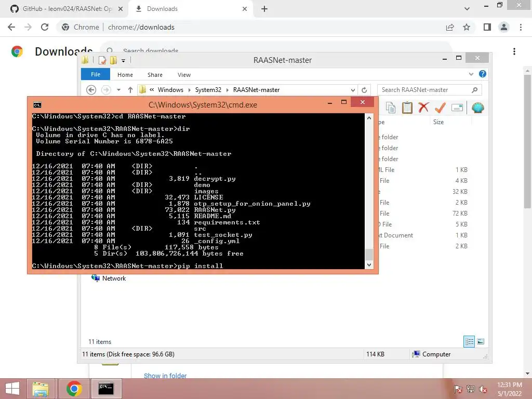The image size is (532, 399).
Task: Click the rename icon in Explorer toolbar
Action: 457,108
